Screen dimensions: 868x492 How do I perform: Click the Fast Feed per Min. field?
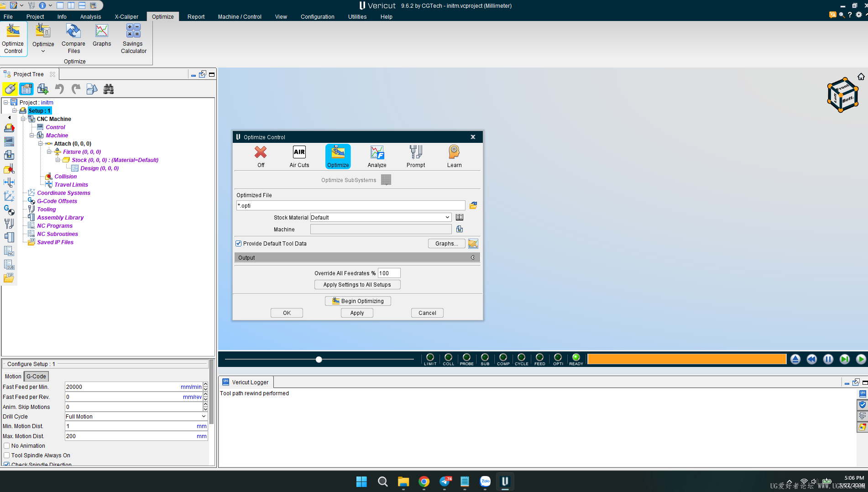tap(134, 387)
